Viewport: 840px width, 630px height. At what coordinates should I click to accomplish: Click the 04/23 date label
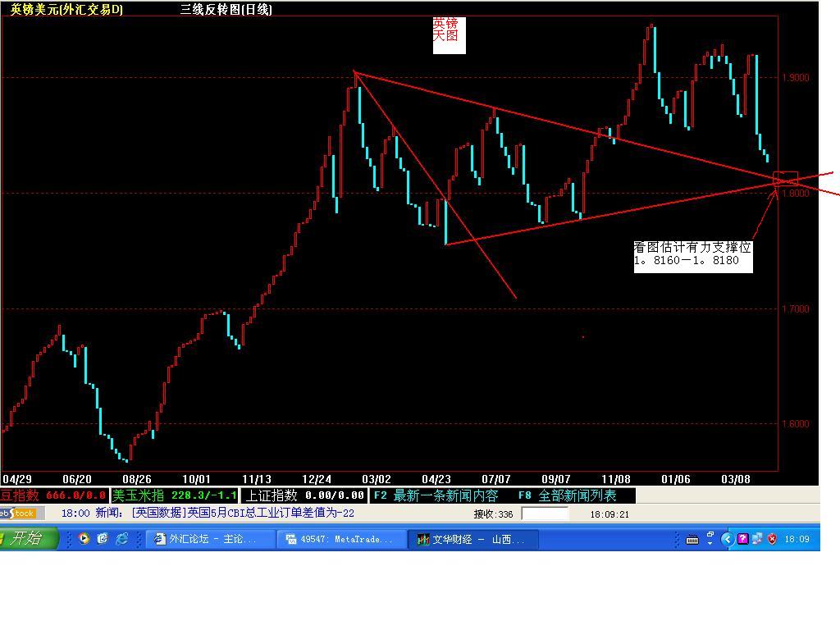[436, 479]
